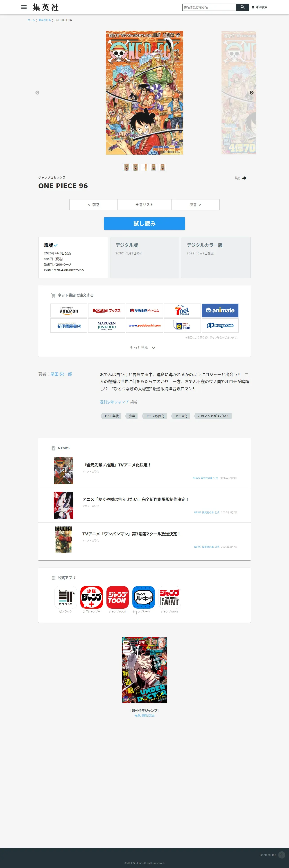
Task: Open the 少年ジャンプ+ app icon
Action: pos(92,597)
